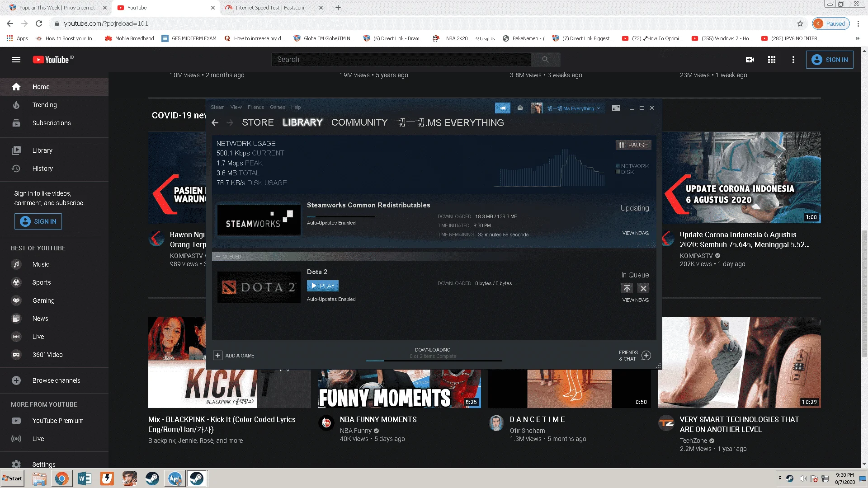Open the GE5 MIDTERM EXAM bookmark
The width and height of the screenshot is (868, 488).
[189, 38]
